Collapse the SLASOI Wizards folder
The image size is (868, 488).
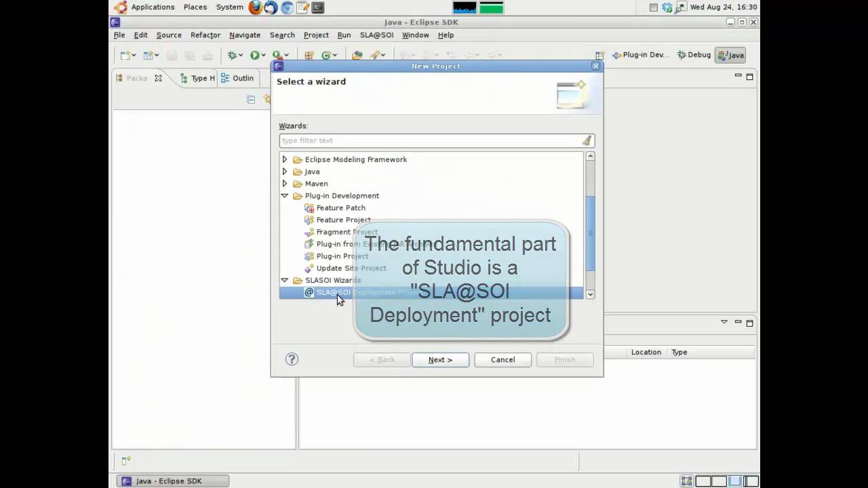point(285,280)
